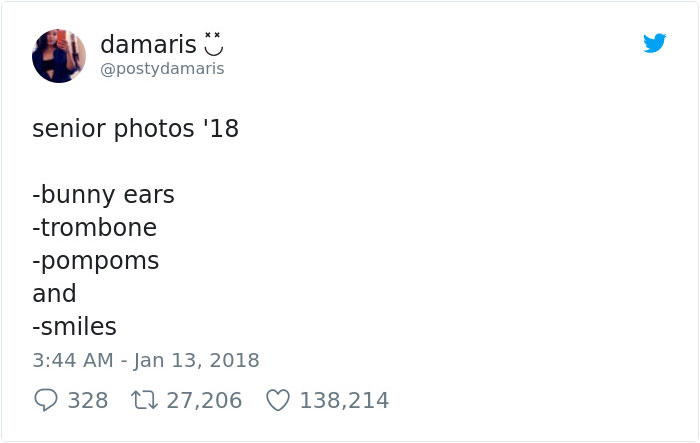Click the reply speech bubble icon
This screenshot has width=700, height=443.
coord(46,400)
